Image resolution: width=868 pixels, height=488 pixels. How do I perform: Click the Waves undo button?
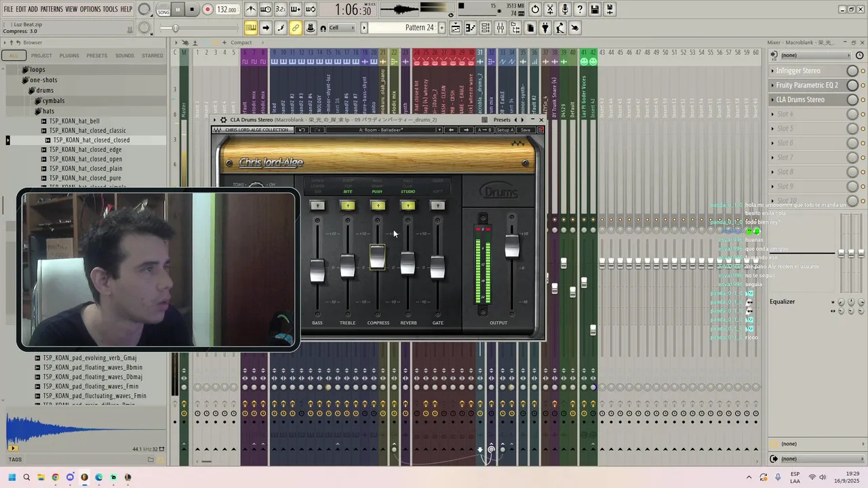tap(302, 130)
